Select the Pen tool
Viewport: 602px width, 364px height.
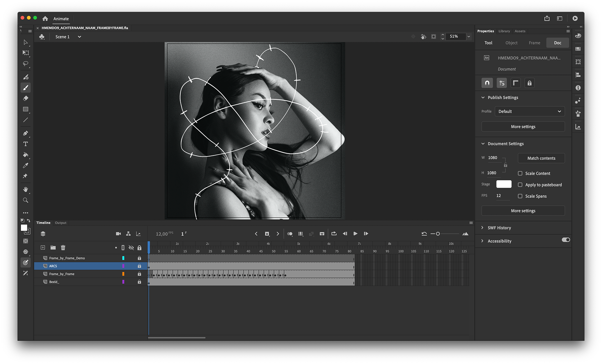tap(26, 133)
